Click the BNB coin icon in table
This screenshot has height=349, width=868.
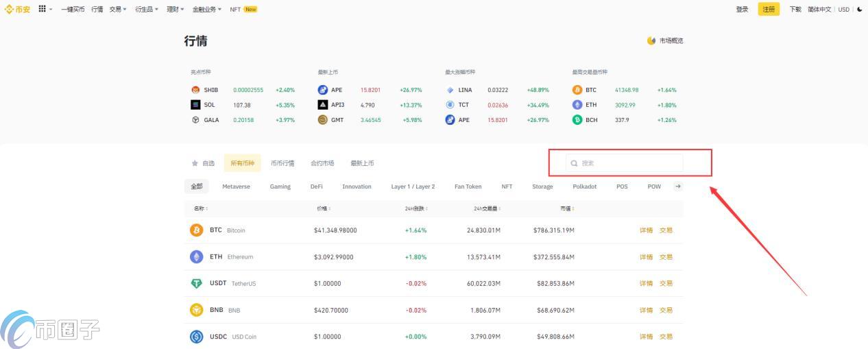(197, 310)
